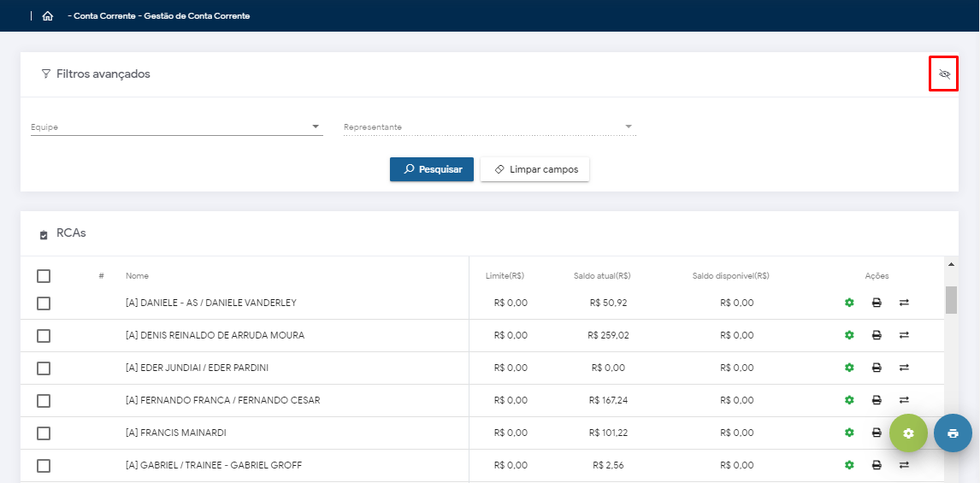Sort by Nome column header
The image size is (980, 483).
click(x=137, y=276)
